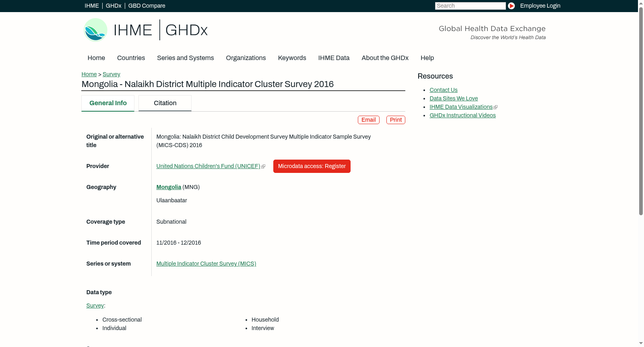Screen dimensions: 644x347
Task: Open Data Sites We Love link
Action: (454, 98)
